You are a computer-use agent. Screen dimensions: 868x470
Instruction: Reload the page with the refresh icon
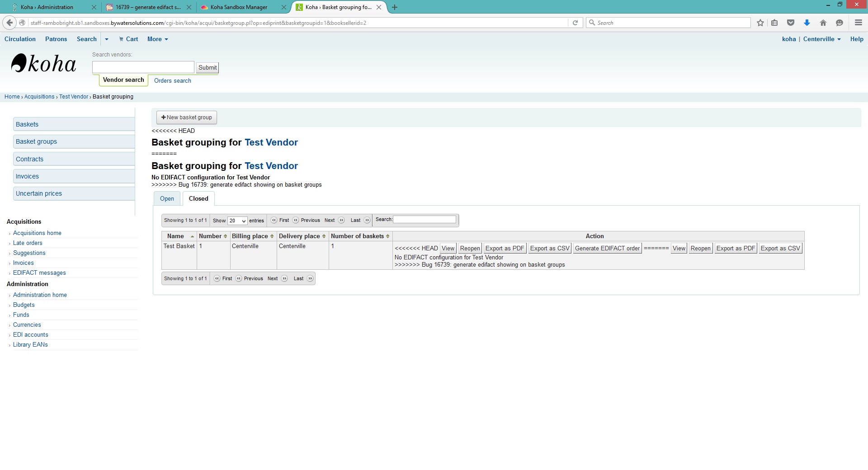[575, 23]
